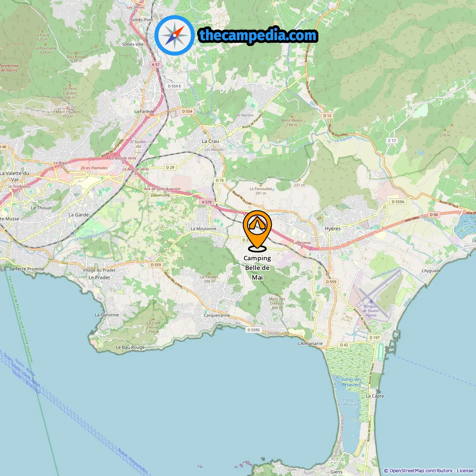Click the A 570 road shield

(x=207, y=202)
